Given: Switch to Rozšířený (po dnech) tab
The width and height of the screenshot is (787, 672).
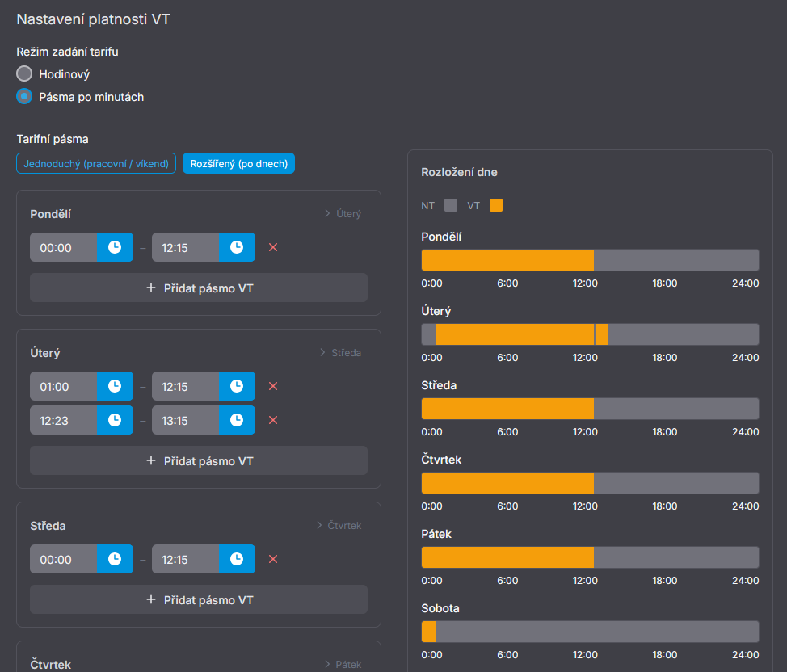Looking at the screenshot, I should point(238,163).
